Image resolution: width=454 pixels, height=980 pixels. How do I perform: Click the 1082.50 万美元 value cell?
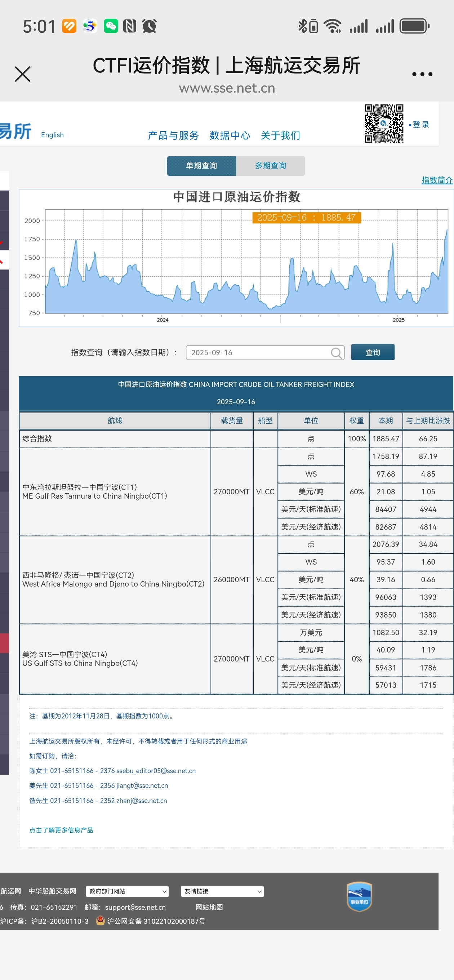tap(386, 633)
